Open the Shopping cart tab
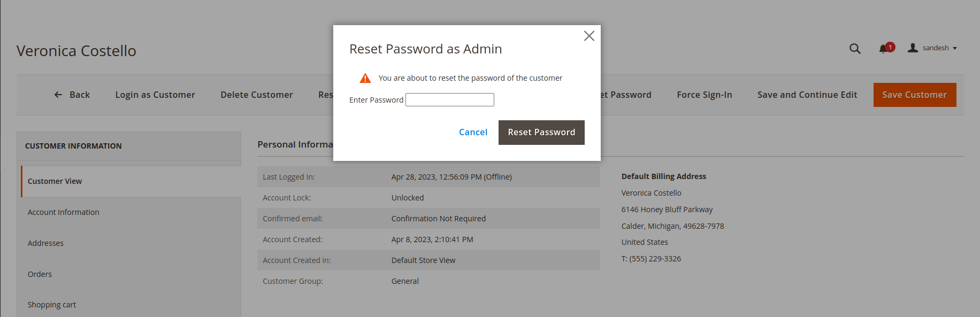 51,305
